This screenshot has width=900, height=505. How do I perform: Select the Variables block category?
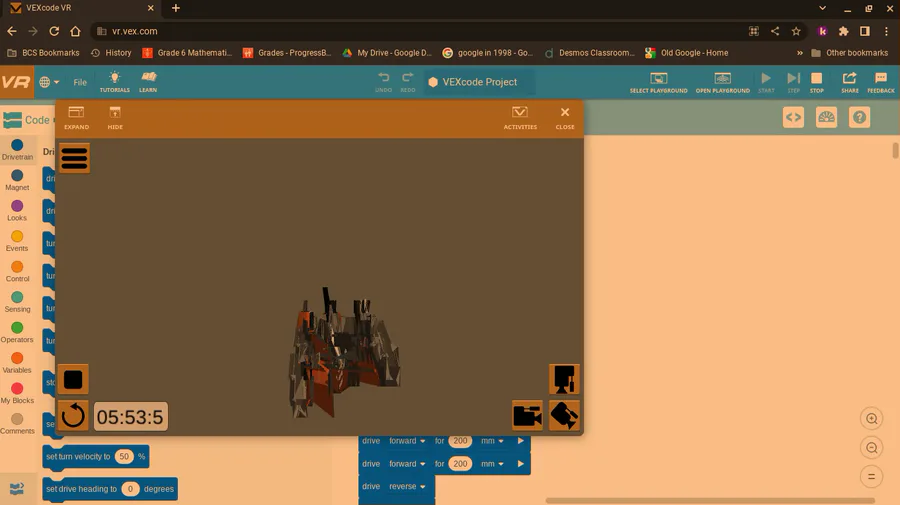(17, 363)
